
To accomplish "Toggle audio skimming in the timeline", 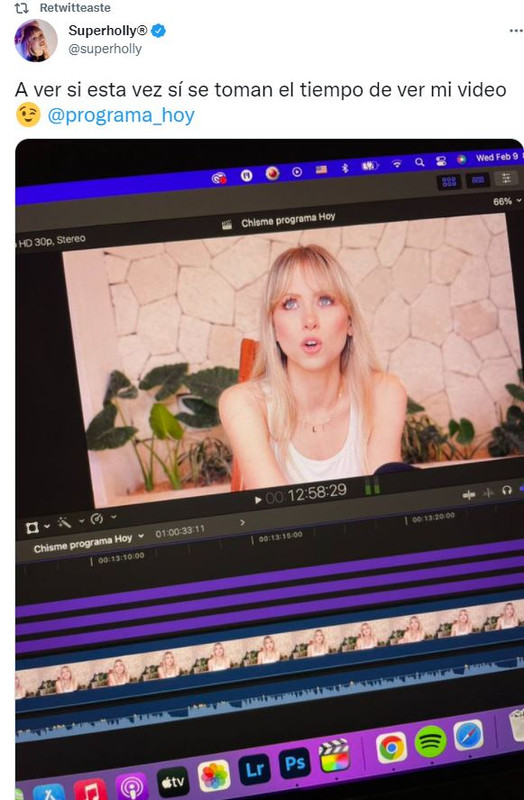I will point(488,492).
